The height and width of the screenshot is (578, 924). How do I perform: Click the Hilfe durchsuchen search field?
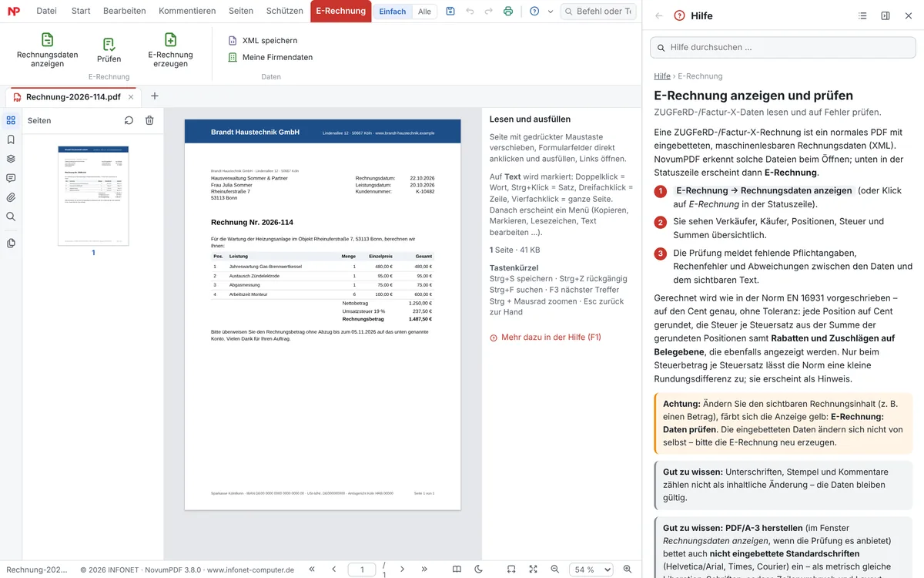pos(783,47)
